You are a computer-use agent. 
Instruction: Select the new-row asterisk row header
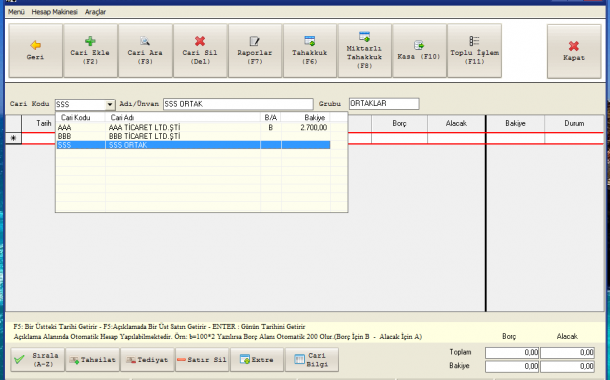[x=13, y=138]
